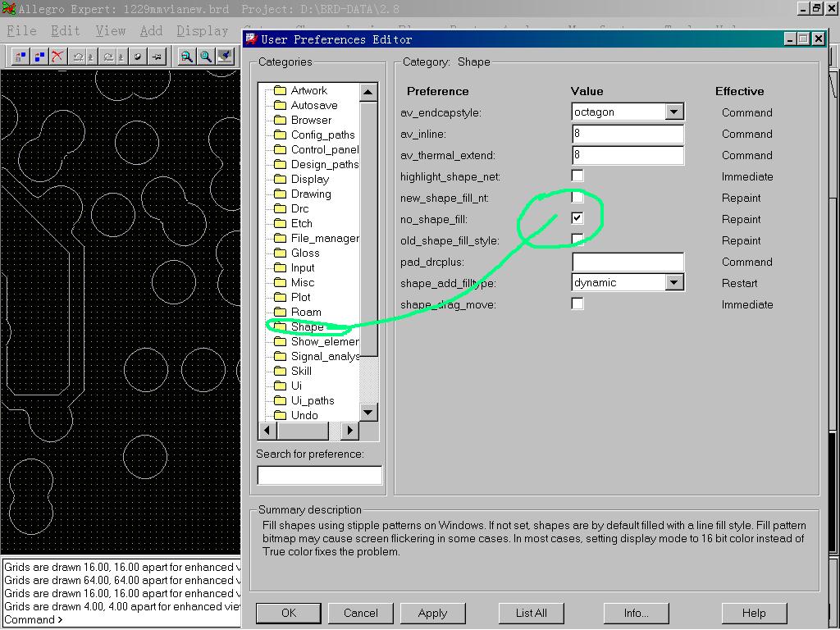840x630 pixels.
Task: Select the Copy tool in toolbar
Action: coord(39,57)
